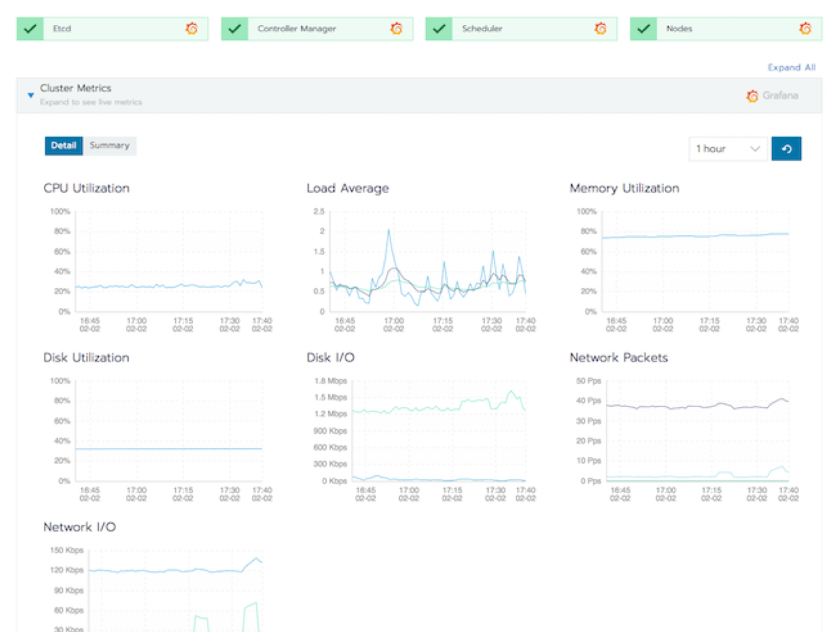Viewport: 840px width, 638px height.
Task: Click Expand All link
Action: pyautogui.click(x=791, y=67)
